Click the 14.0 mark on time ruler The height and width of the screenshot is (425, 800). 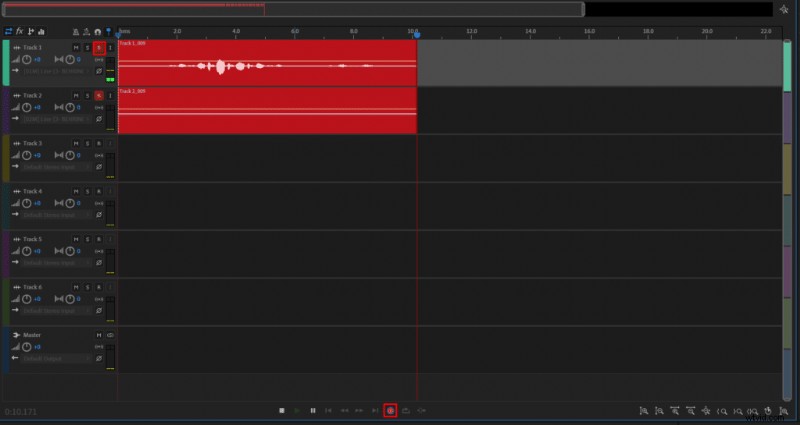point(531,32)
